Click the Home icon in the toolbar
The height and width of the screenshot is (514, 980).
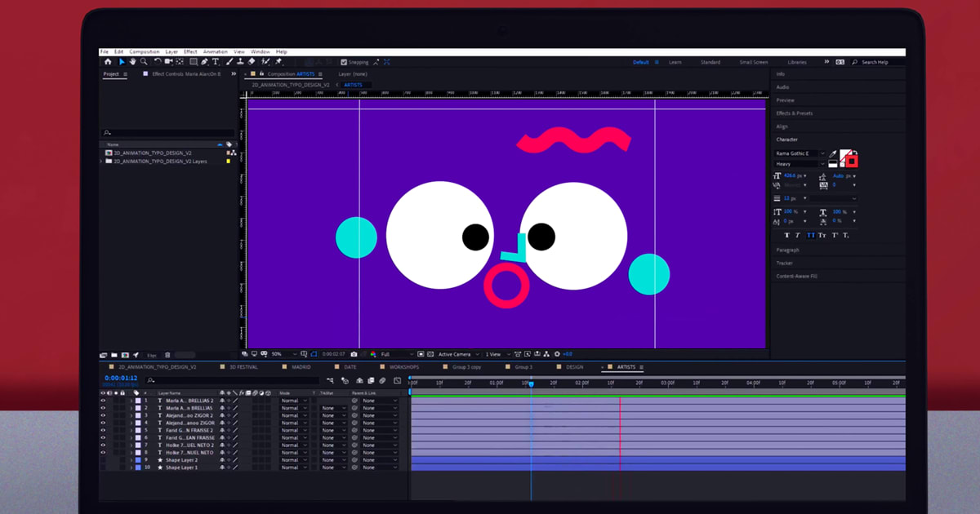[109, 61]
